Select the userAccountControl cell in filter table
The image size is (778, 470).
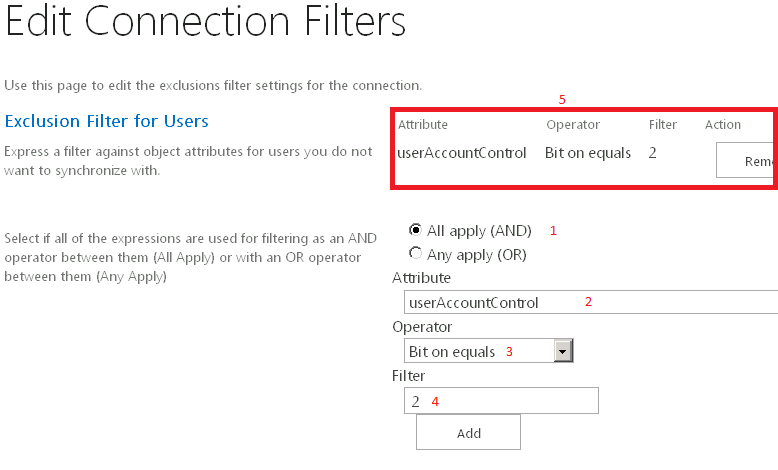[x=461, y=153]
